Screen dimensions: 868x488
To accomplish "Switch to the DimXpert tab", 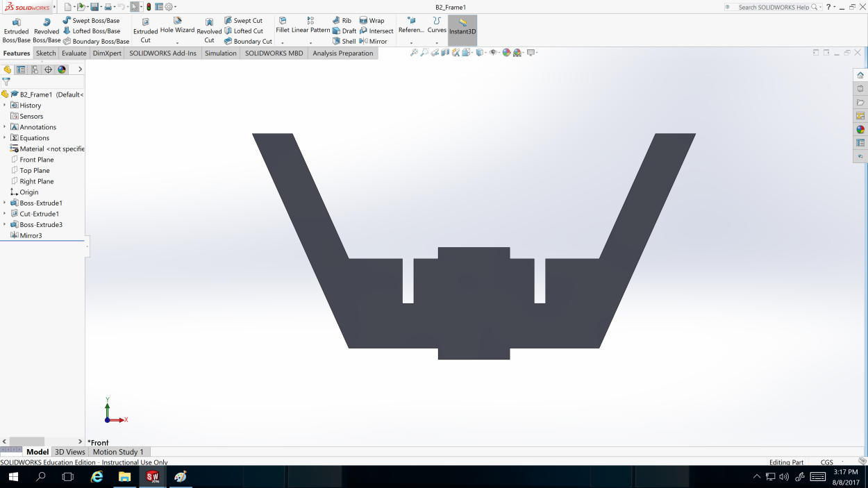I will point(107,53).
